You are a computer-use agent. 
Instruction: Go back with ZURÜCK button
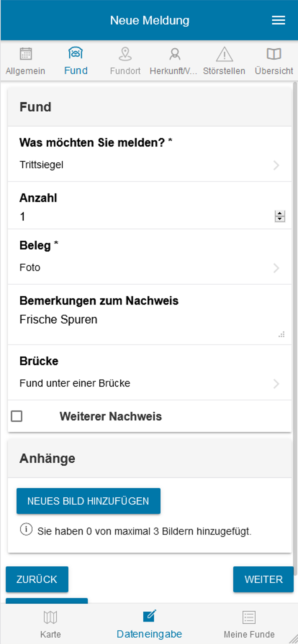37,579
